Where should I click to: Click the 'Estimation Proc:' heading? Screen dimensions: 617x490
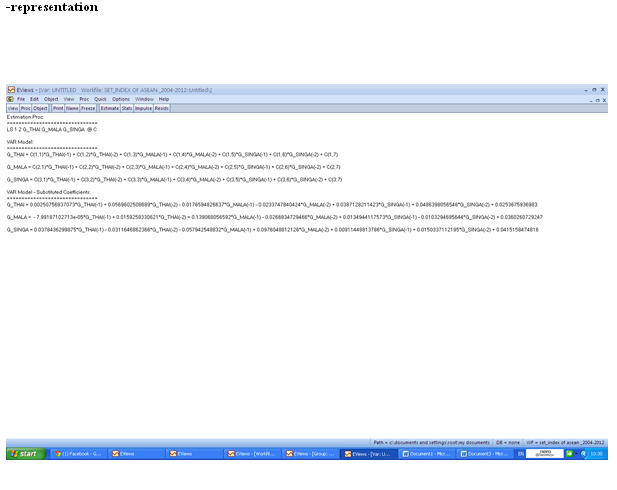click(x=25, y=117)
